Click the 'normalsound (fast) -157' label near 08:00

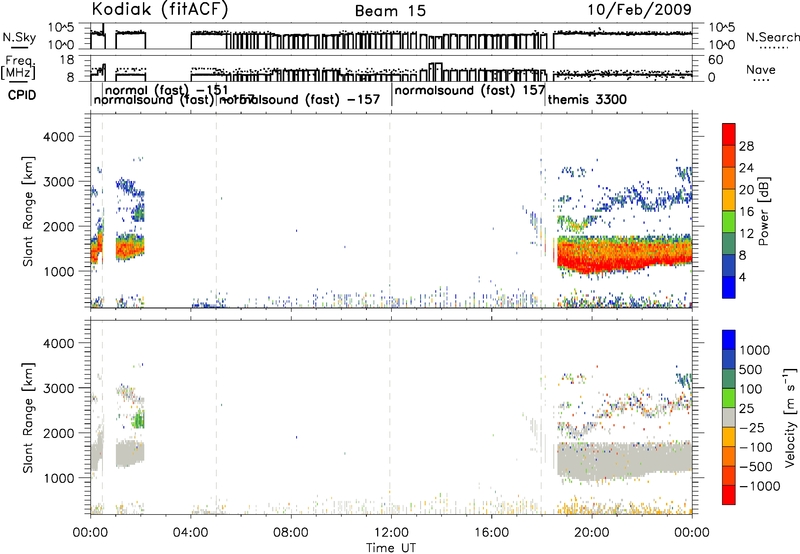(x=301, y=99)
